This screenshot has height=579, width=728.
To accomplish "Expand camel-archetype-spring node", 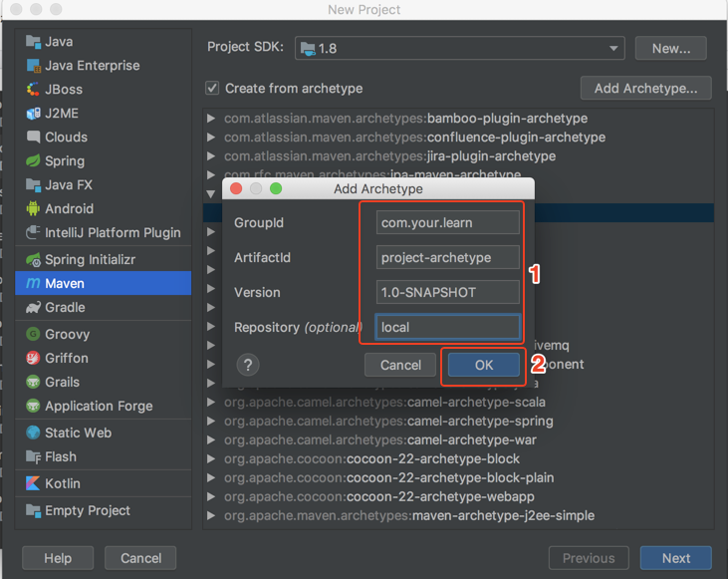I will [211, 421].
